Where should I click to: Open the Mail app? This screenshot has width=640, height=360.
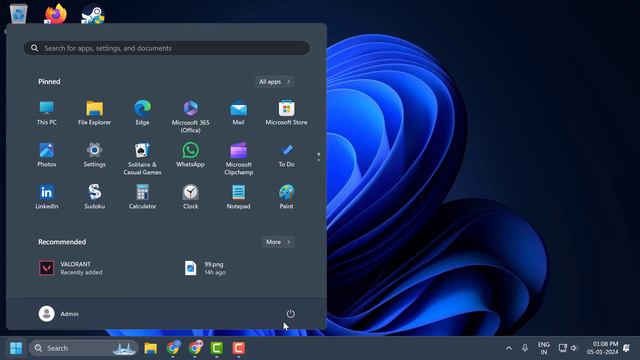click(x=238, y=113)
